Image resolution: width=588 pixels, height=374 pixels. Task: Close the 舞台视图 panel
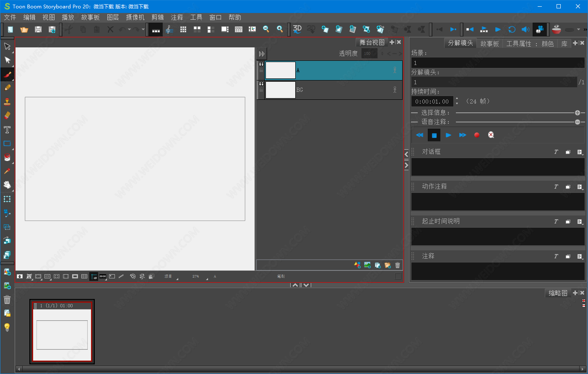(x=399, y=42)
